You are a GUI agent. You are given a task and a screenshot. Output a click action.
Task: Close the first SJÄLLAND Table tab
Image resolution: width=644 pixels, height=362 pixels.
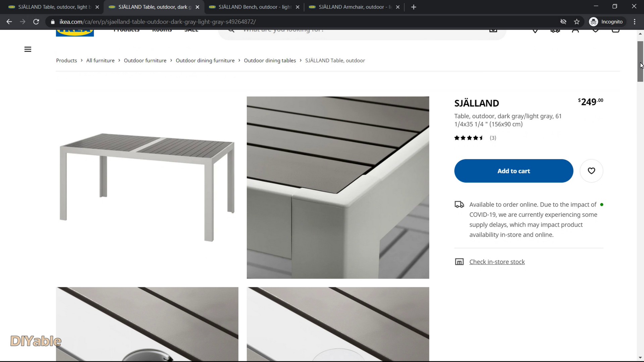[x=97, y=7]
